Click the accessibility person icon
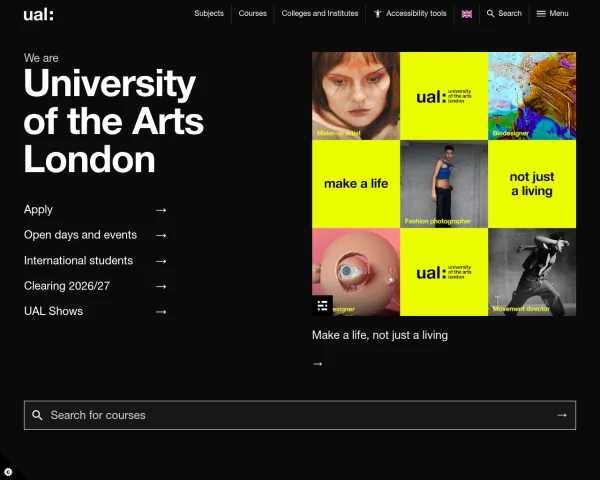The image size is (600, 480). [x=378, y=14]
